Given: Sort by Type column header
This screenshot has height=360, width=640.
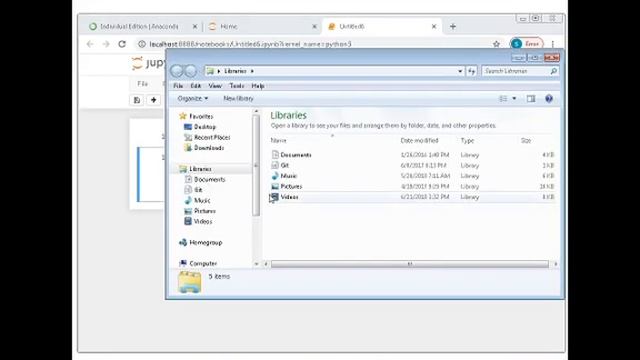Looking at the screenshot, I should tap(467, 140).
